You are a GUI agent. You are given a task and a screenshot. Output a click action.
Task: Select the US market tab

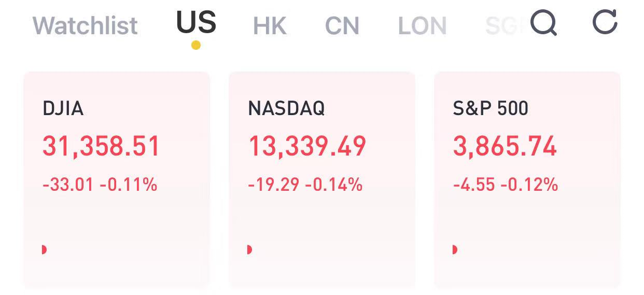click(196, 22)
